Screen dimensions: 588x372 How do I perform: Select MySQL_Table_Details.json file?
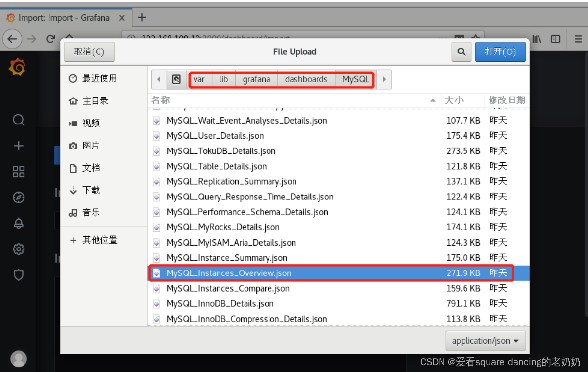pyautogui.click(x=339, y=166)
